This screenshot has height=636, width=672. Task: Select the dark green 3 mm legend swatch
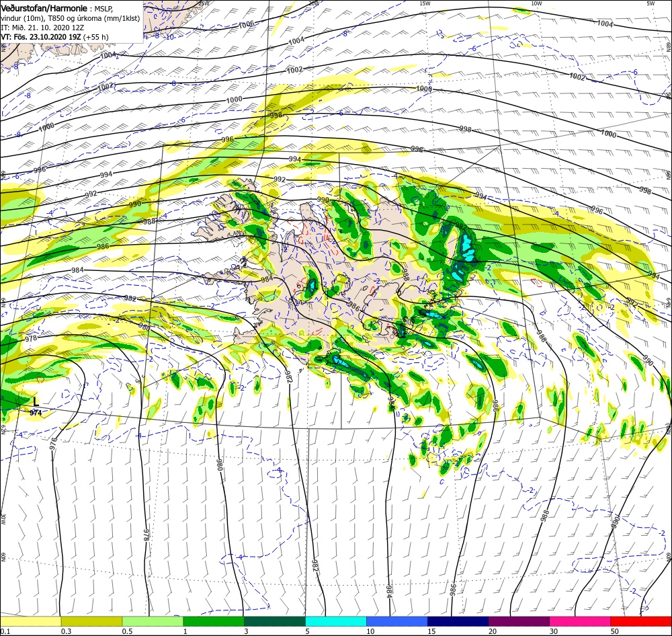click(275, 621)
